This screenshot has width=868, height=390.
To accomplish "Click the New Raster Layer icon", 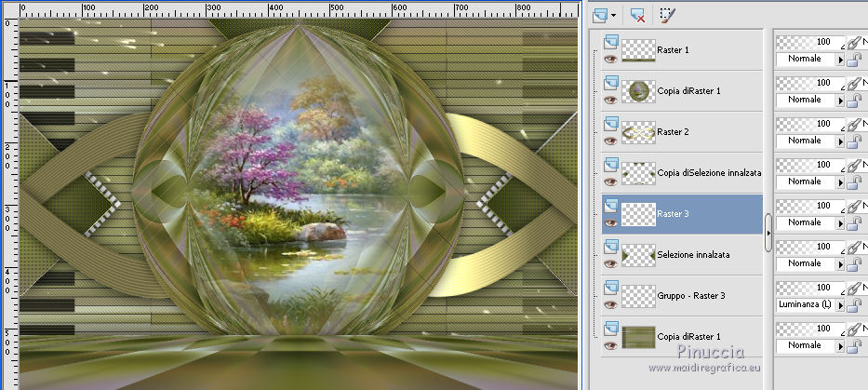I will coord(600,16).
